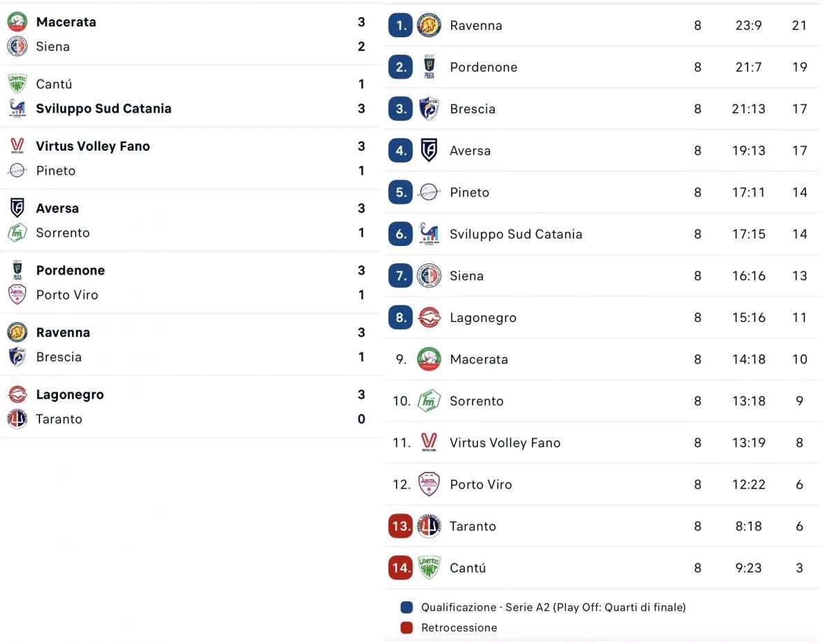Click Taranto logo in match results
Image resolution: width=829 pixels, height=644 pixels.
pyautogui.click(x=17, y=419)
